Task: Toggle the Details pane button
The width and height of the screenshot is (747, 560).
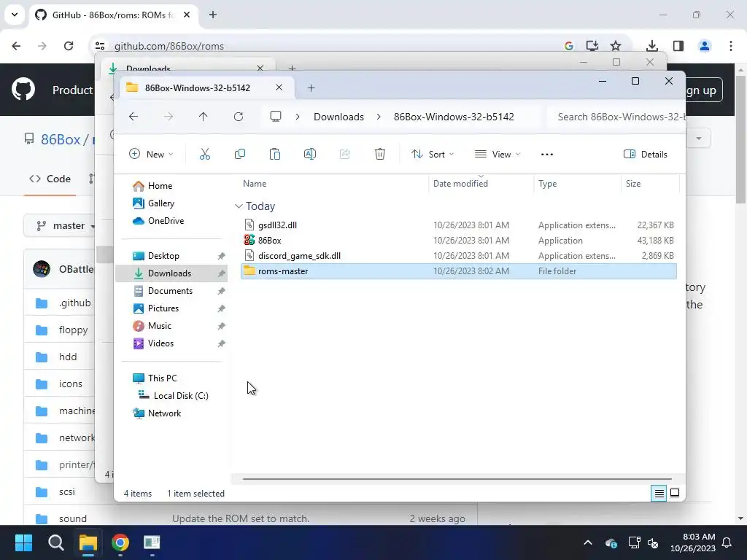Action: 646,155
